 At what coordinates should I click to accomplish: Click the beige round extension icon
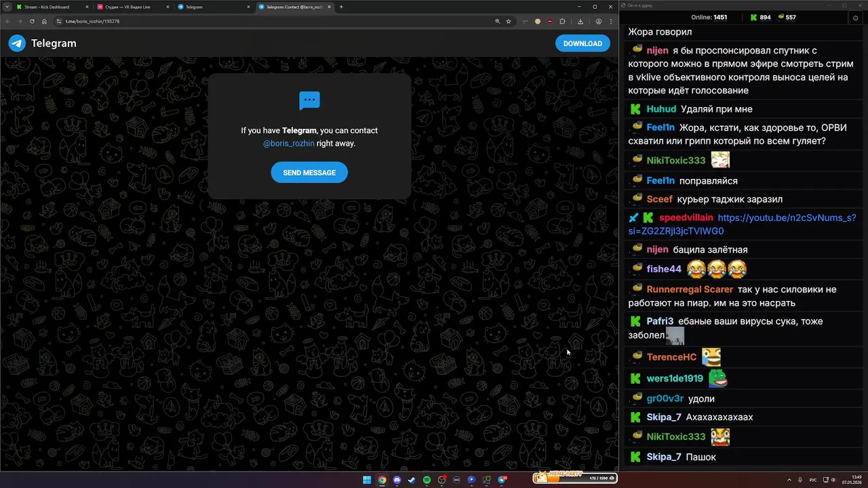[x=538, y=21]
